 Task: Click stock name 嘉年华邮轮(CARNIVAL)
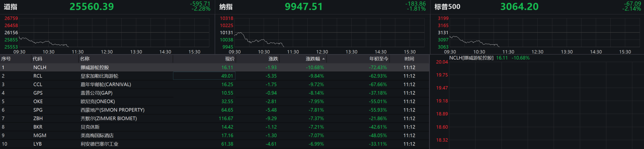pyautogui.click(x=106, y=85)
